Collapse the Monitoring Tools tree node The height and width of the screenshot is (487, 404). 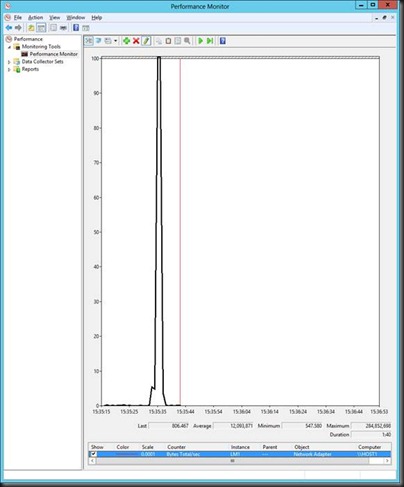pos(9,47)
